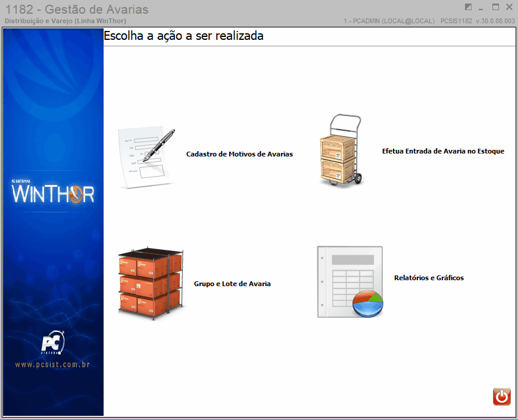Close the Gestão de Avarias window
This screenshot has height=420, width=518.
[x=509, y=7]
